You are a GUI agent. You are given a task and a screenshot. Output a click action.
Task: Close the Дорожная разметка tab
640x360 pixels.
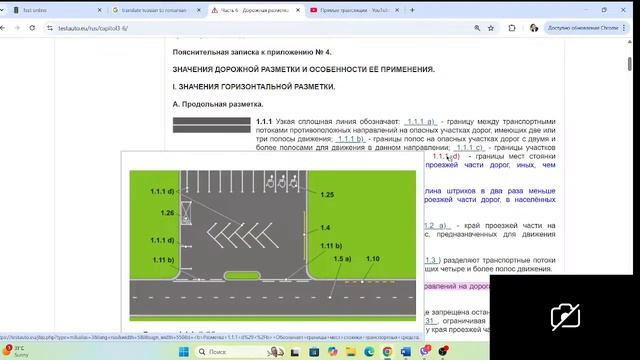298,10
